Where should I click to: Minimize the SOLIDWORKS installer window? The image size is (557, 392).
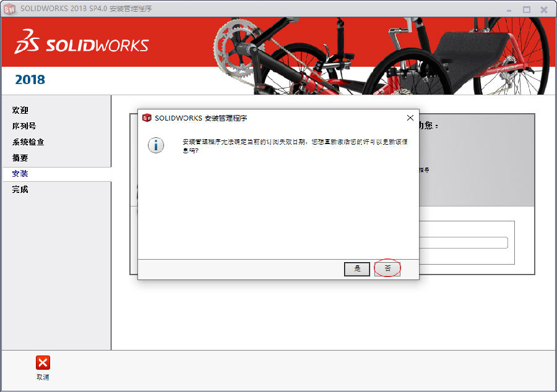[x=509, y=10]
